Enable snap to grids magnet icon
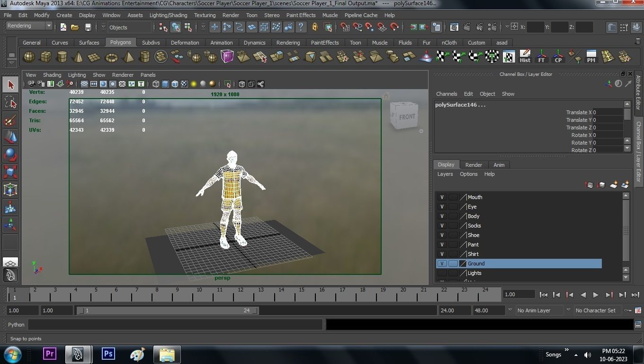The width and height of the screenshot is (644, 364). point(345,27)
